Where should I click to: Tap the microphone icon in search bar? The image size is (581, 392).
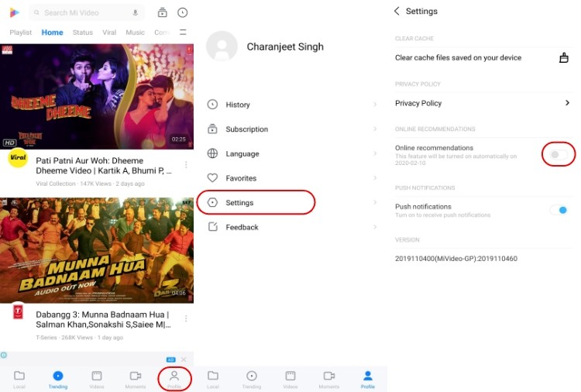[x=136, y=12]
